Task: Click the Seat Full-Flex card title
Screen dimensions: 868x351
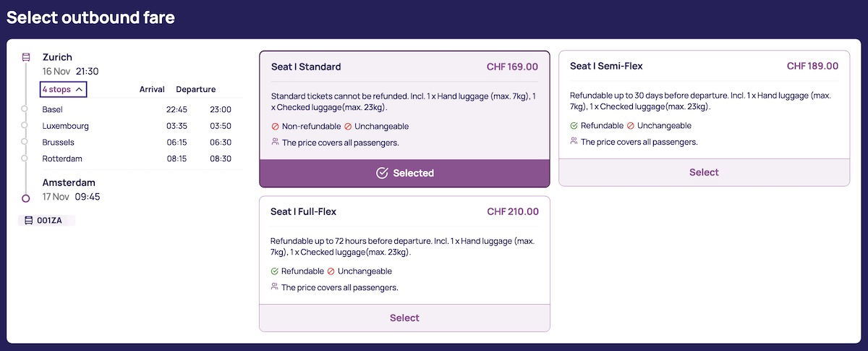Action: point(303,212)
